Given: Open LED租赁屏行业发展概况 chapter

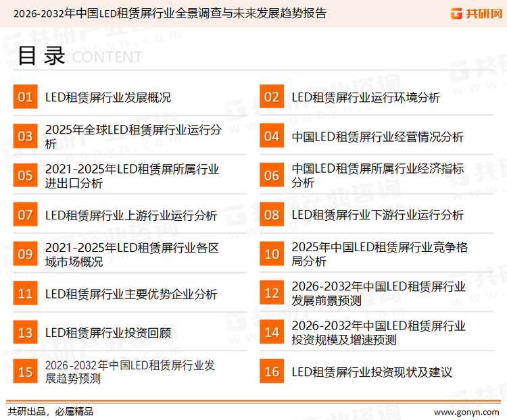Looking at the screenshot, I should (108, 97).
